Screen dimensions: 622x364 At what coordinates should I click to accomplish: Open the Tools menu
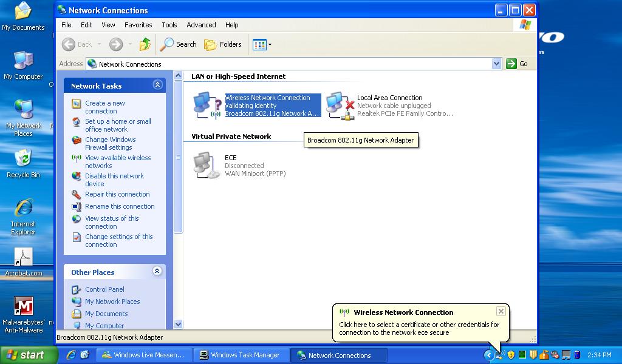click(169, 25)
